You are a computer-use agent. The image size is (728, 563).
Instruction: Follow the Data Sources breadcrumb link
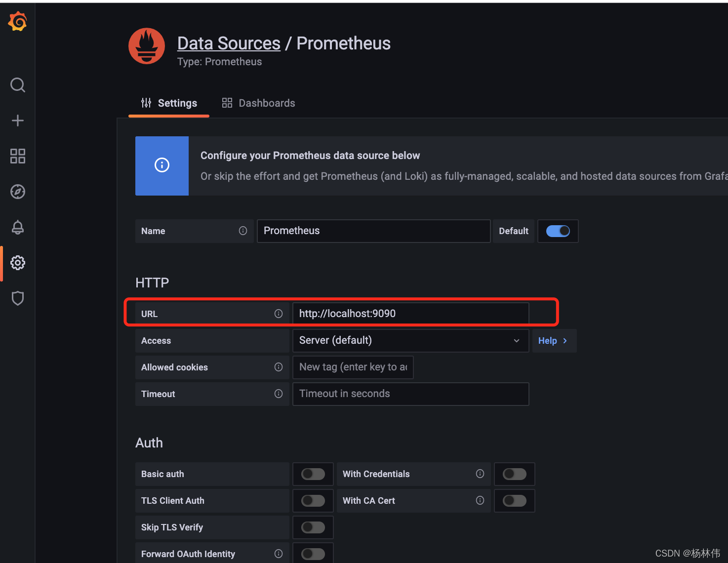tap(229, 43)
